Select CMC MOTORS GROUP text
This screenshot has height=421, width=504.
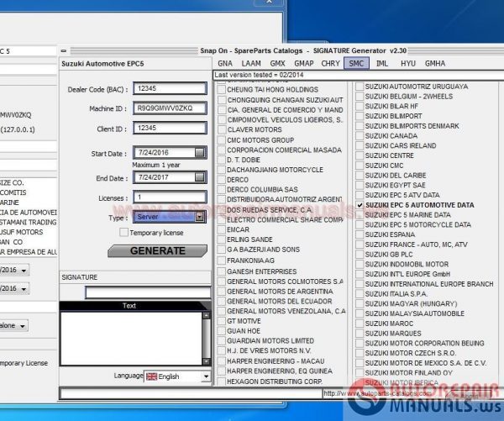coord(260,140)
